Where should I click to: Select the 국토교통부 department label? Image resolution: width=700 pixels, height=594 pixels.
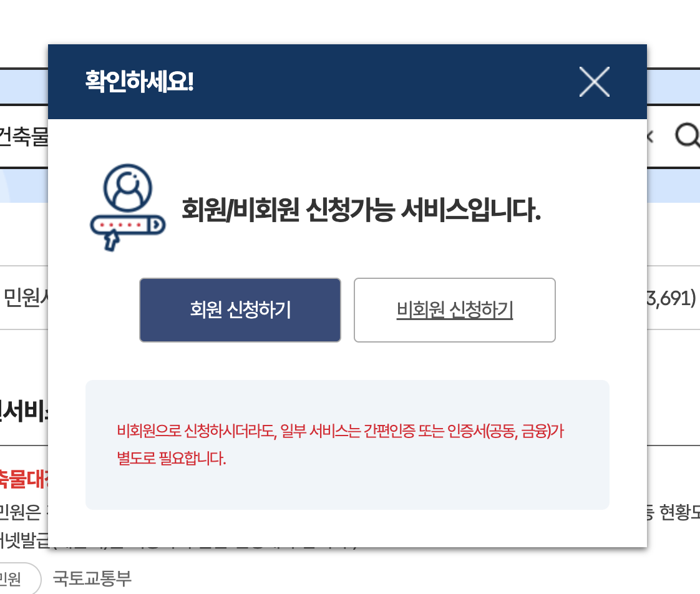[92, 578]
